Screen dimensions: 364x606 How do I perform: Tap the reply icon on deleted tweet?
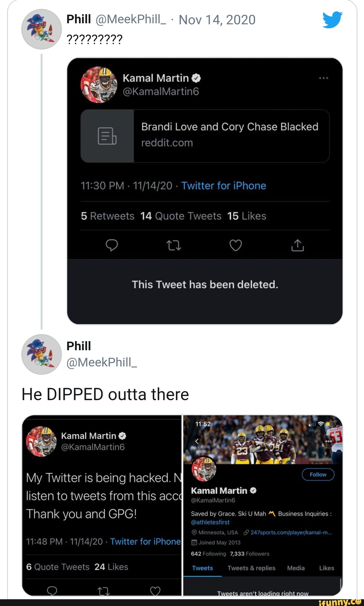pos(112,245)
